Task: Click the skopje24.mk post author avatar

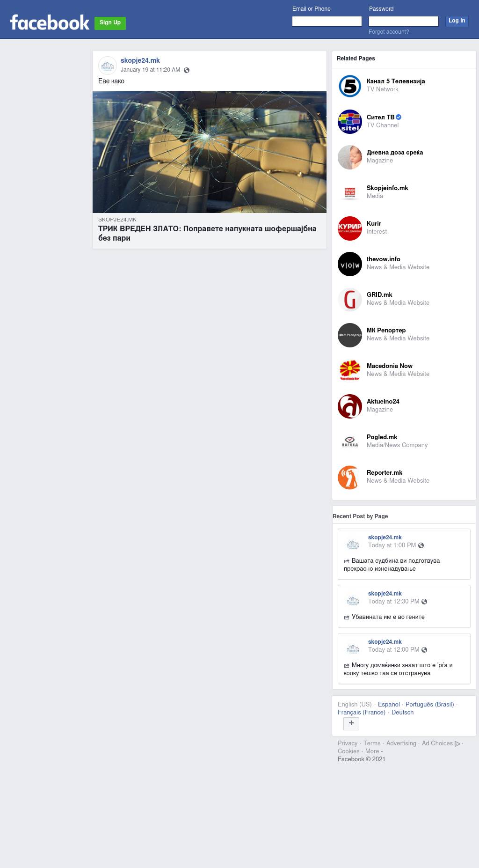Action: 108,66
